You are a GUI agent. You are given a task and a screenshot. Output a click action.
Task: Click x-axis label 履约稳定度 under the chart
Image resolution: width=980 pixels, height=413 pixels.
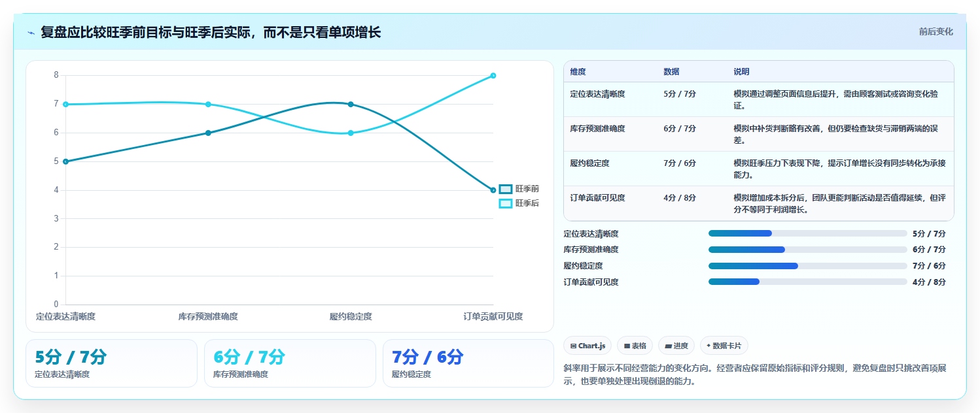351,316
